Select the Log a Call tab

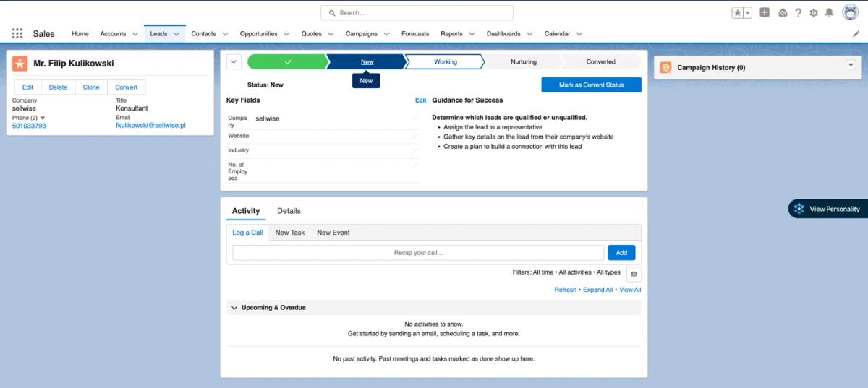click(247, 233)
